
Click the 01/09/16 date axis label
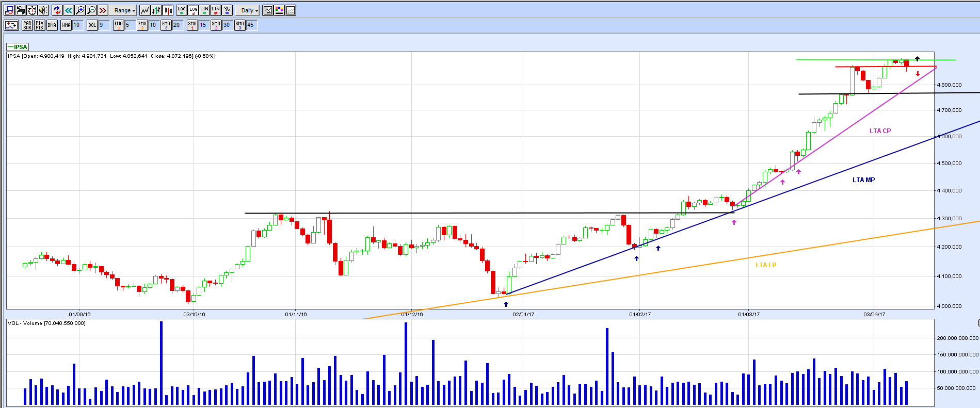coord(80,314)
